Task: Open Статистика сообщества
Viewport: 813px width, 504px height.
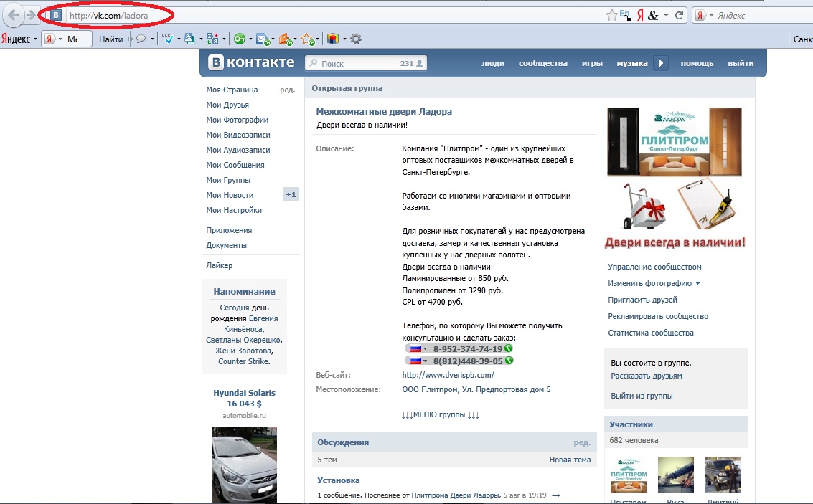Action: 651,333
